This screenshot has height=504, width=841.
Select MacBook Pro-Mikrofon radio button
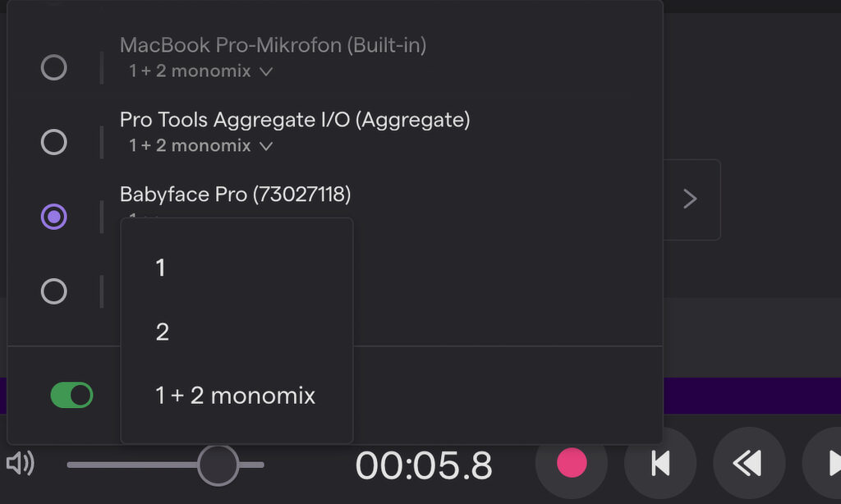pos(53,67)
